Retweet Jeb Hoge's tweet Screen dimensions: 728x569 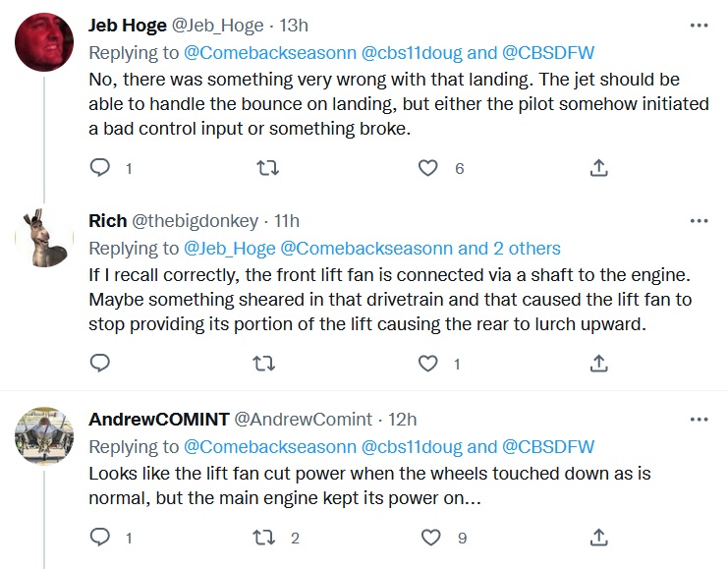[x=266, y=169]
